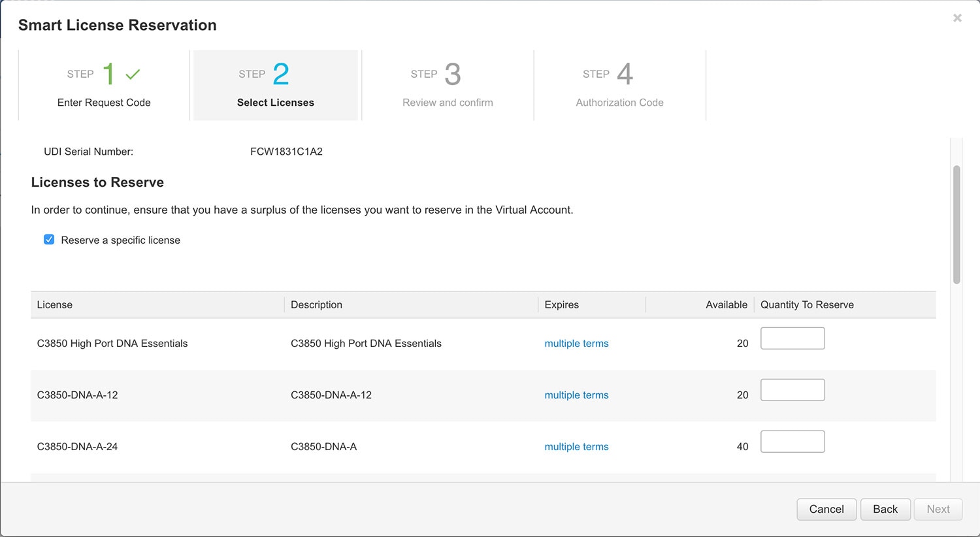Click the UDI Serial Number label
This screenshot has width=980, height=537.
click(88, 152)
